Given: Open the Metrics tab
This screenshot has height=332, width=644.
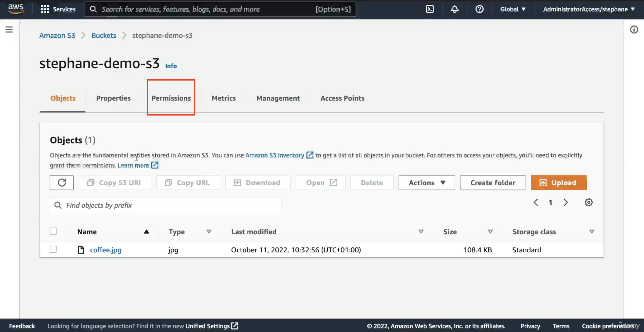Looking at the screenshot, I should [x=224, y=98].
